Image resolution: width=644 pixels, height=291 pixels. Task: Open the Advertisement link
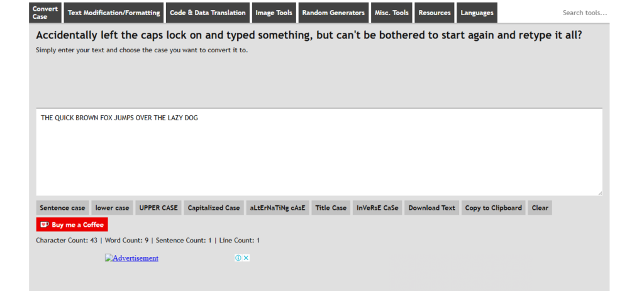[131, 258]
